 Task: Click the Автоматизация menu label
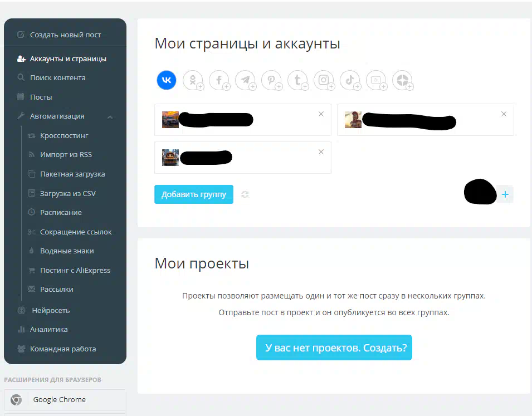tap(57, 116)
